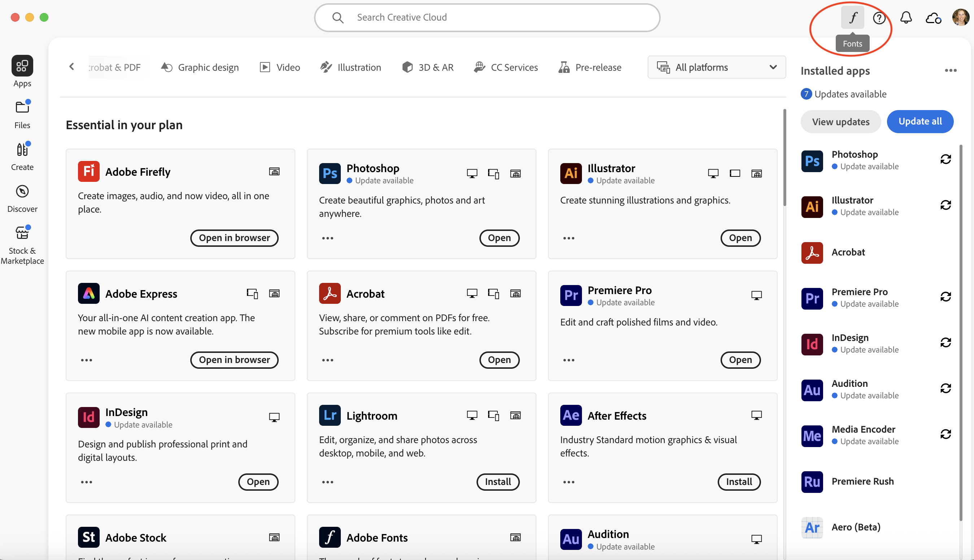This screenshot has height=560, width=974.
Task: Open Installed apps more options menu
Action: coord(950,71)
